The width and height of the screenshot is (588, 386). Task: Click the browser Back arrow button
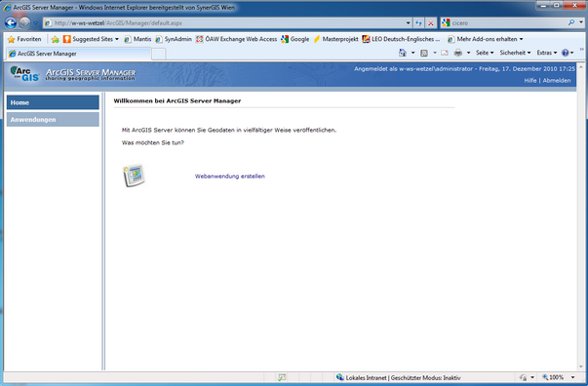point(11,22)
